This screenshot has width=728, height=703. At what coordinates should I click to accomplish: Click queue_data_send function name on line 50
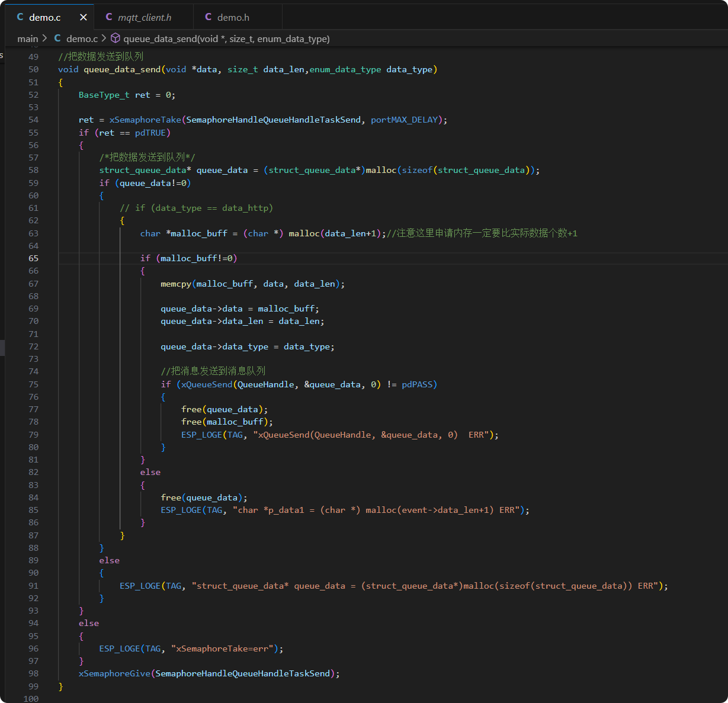(x=122, y=69)
